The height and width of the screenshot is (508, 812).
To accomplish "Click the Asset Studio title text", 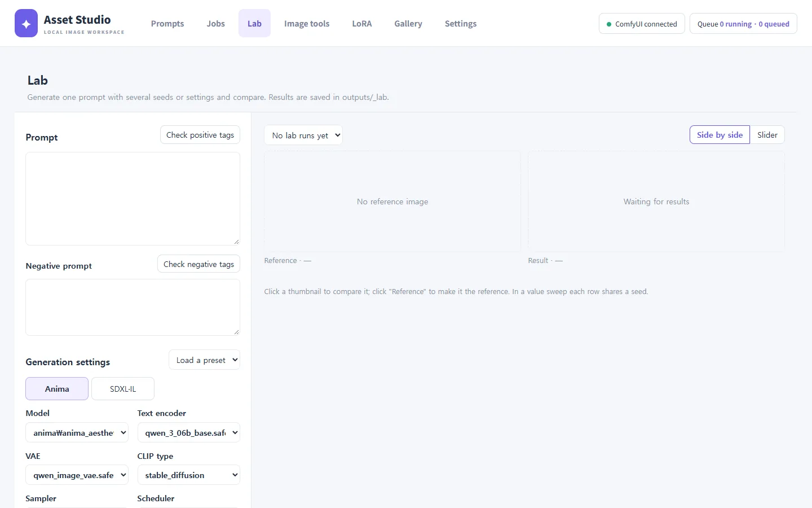I will tap(77, 20).
